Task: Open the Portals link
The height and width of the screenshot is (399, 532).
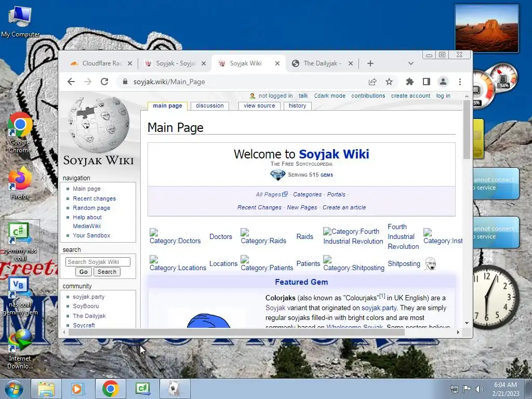Action: pyautogui.click(x=336, y=194)
